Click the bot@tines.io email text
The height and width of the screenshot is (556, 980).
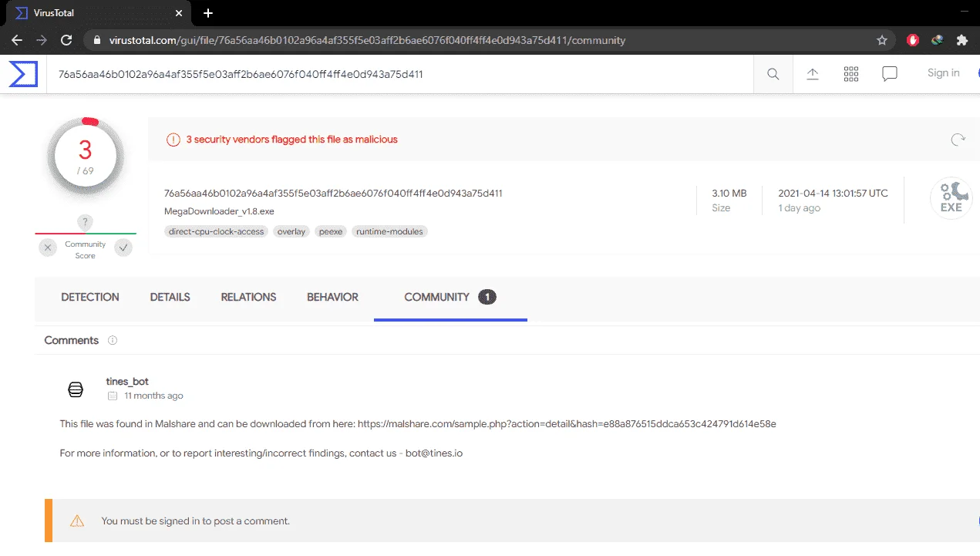click(434, 453)
